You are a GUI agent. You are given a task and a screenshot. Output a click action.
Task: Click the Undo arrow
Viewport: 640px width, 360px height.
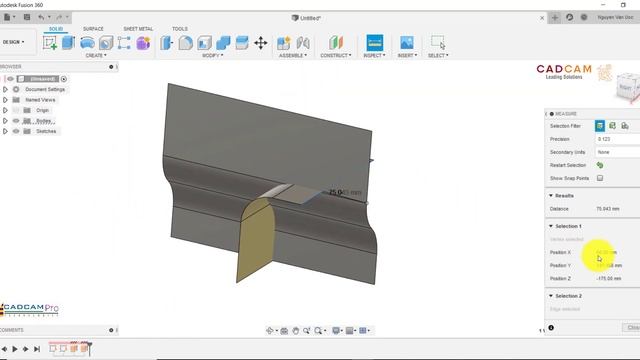pyautogui.click(x=41, y=17)
